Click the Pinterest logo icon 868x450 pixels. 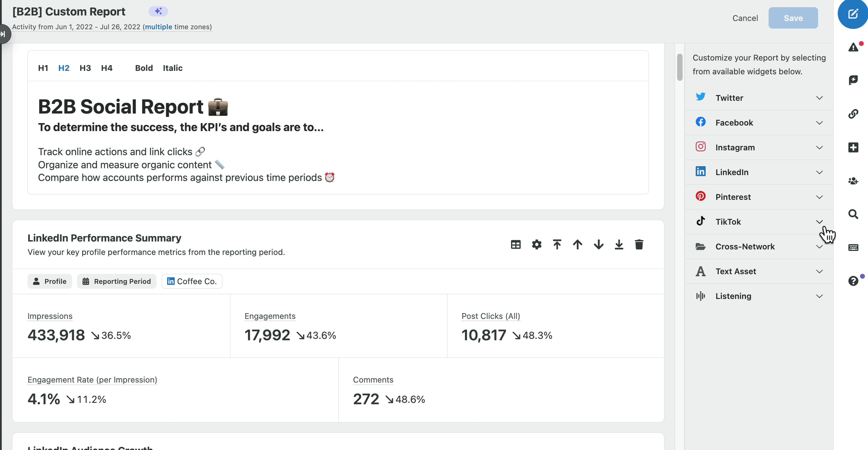[701, 196]
